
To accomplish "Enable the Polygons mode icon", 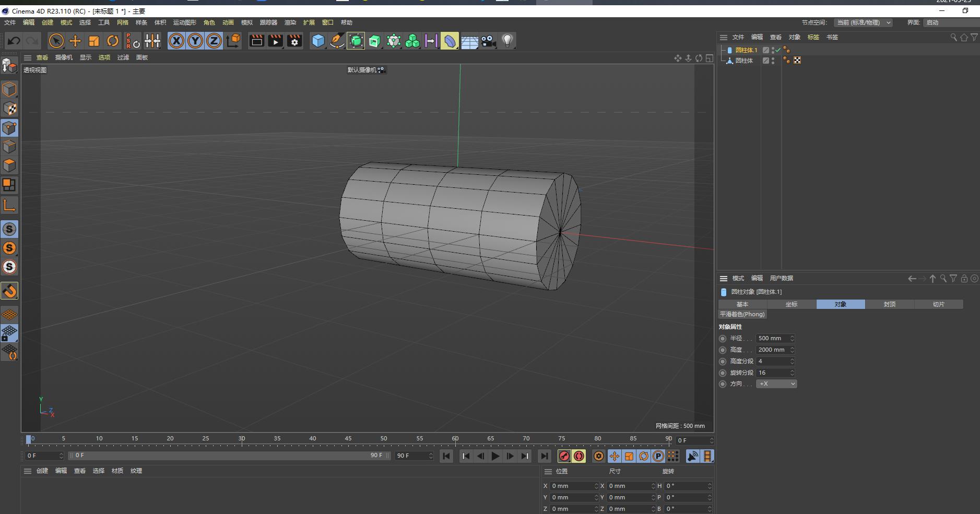I will 9,165.
